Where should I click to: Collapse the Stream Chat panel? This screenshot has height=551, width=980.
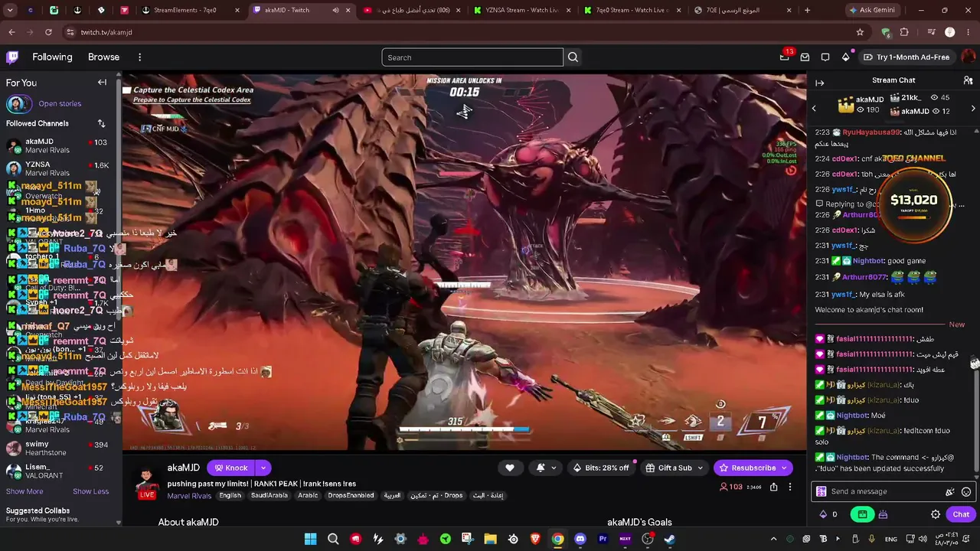tap(820, 83)
